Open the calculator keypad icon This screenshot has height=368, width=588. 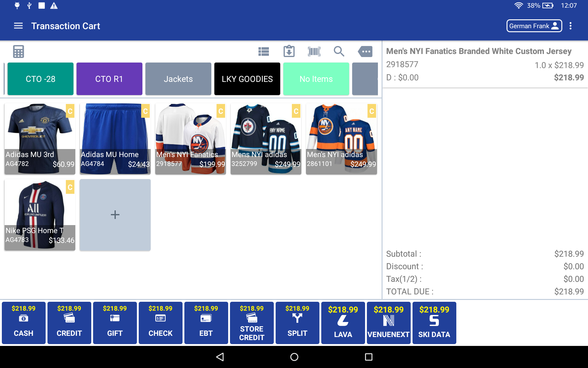18,52
